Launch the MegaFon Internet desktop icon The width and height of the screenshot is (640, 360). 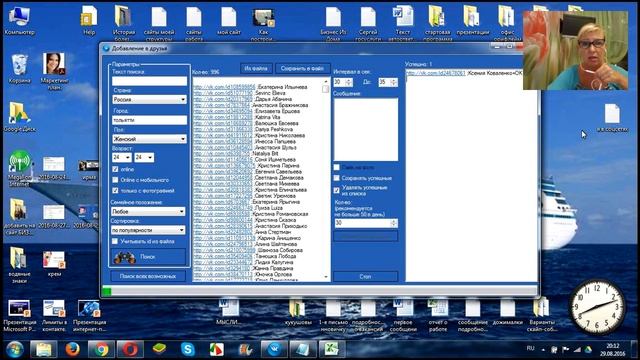(19, 168)
